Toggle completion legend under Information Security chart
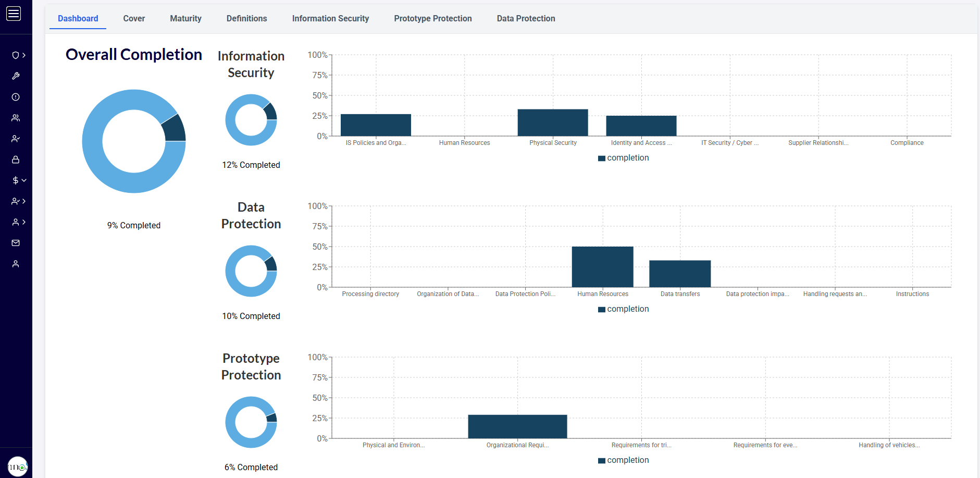 pyautogui.click(x=623, y=158)
